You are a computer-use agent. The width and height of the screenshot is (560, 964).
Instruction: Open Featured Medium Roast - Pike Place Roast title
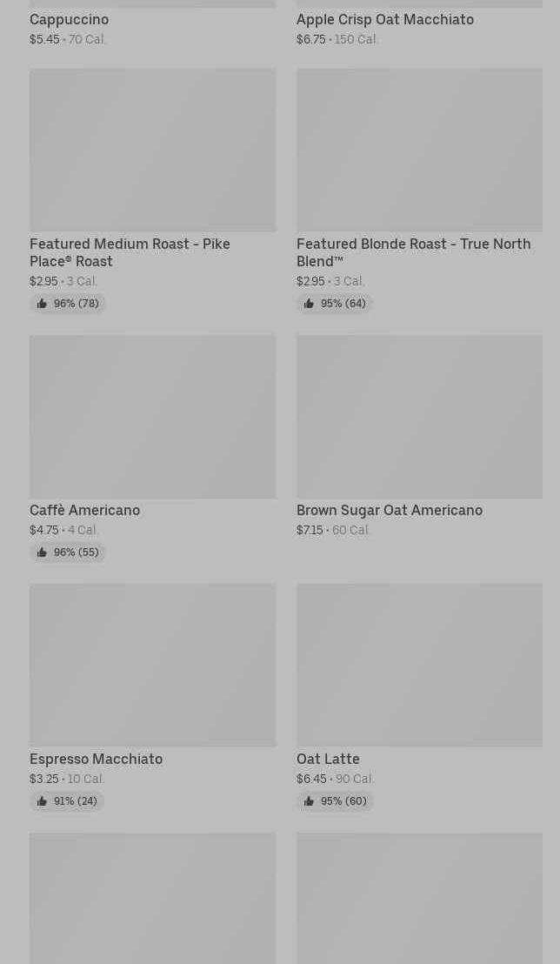point(130,252)
